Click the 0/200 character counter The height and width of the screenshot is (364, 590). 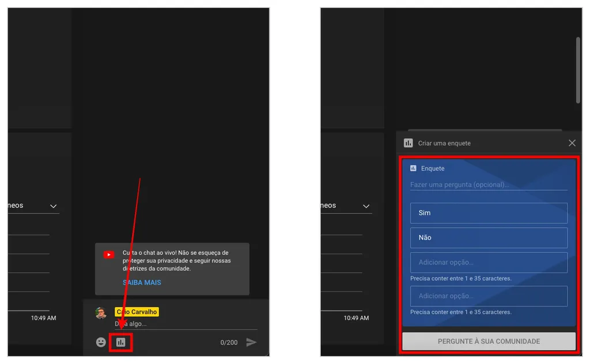[229, 343]
